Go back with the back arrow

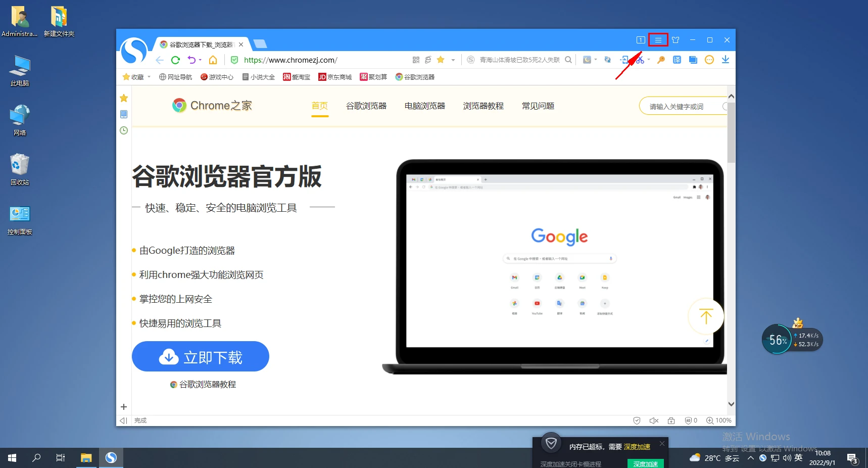pos(160,60)
